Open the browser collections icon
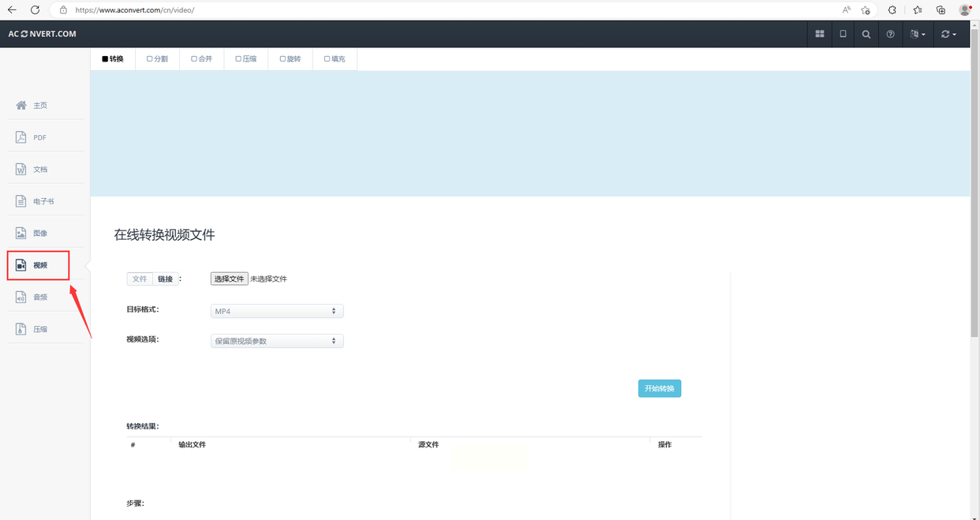Screen dimensions: 980x520 pos(941,10)
